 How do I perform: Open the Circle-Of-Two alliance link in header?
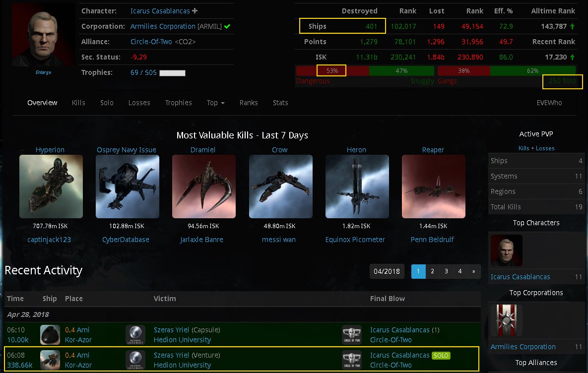[151, 42]
